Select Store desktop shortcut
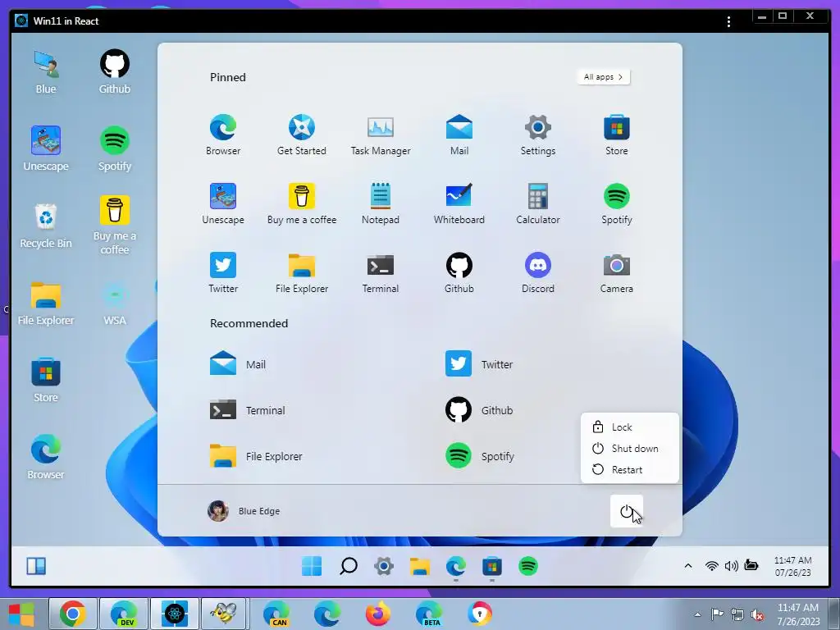This screenshot has height=630, width=840. (x=46, y=381)
